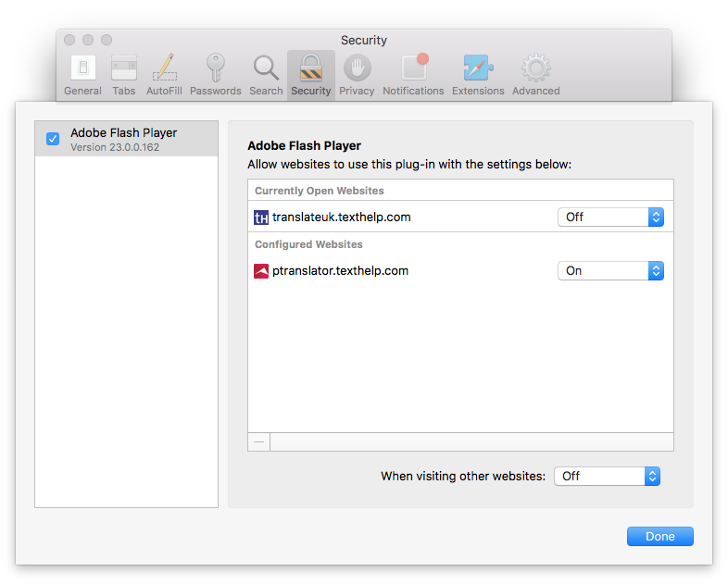728x584 pixels.
Task: Click the ptranslator.texthelp.com red favicon
Action: click(261, 271)
